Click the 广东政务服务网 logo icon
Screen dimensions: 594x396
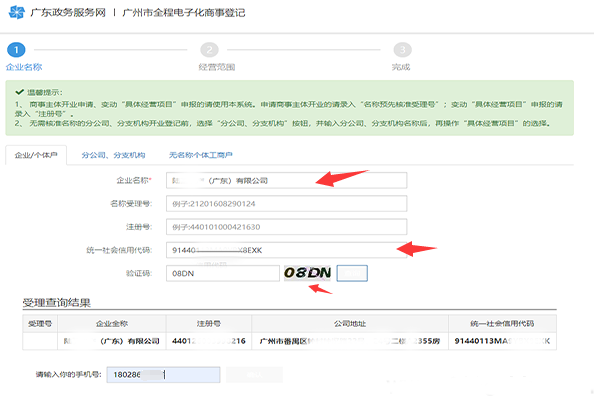16,12
